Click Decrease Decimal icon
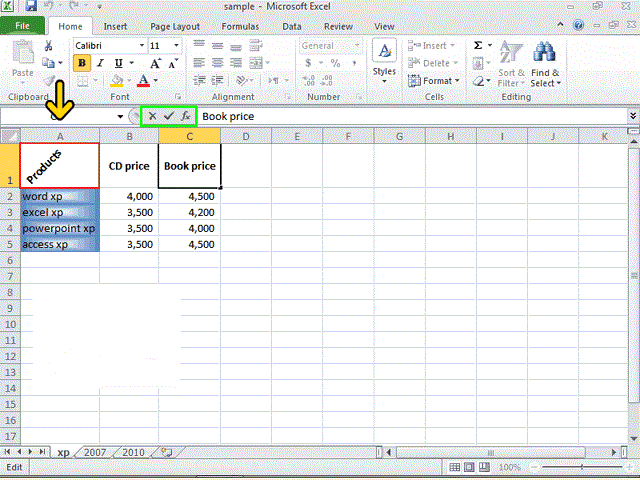 (x=327, y=80)
